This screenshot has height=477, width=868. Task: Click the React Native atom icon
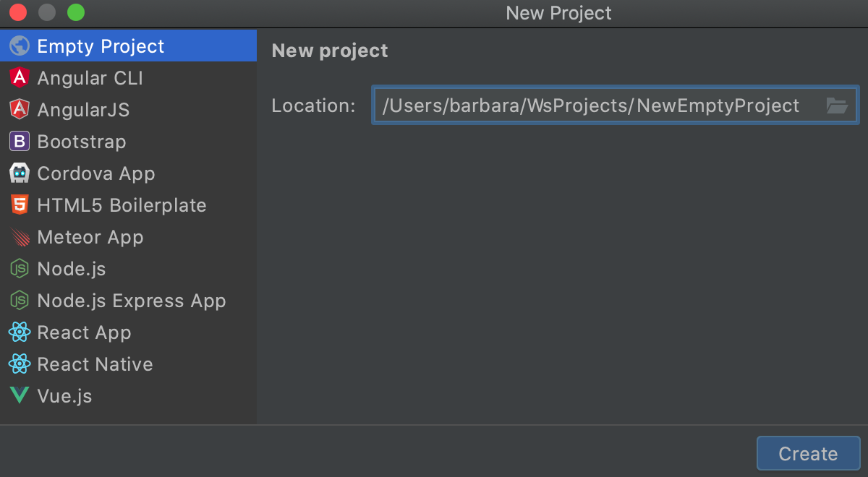(20, 364)
